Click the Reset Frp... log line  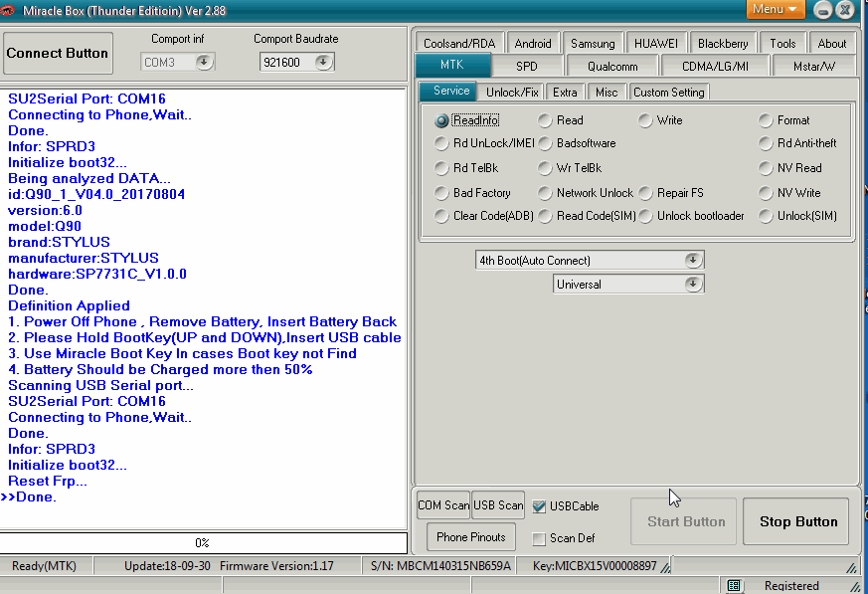click(x=47, y=481)
